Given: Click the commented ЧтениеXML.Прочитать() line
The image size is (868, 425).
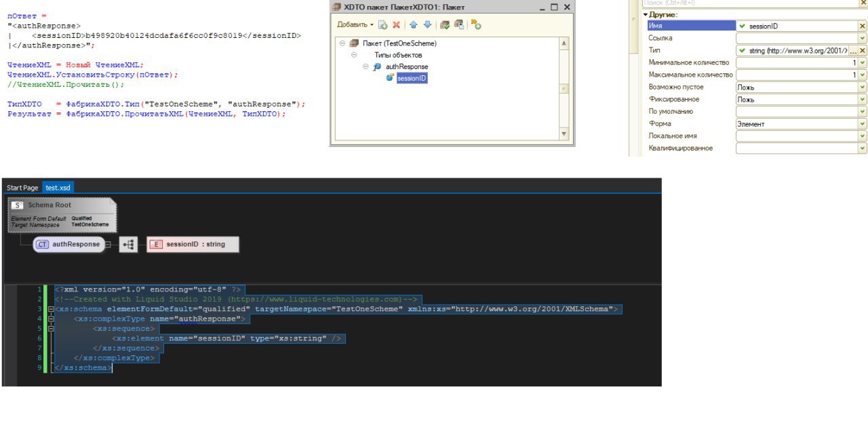Looking at the screenshot, I should coord(66,84).
